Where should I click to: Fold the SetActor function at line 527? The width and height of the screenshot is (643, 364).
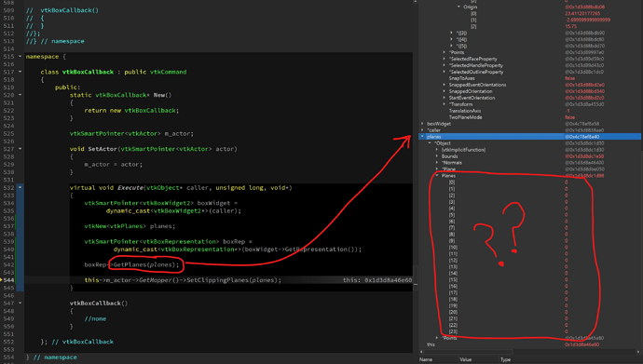20,149
